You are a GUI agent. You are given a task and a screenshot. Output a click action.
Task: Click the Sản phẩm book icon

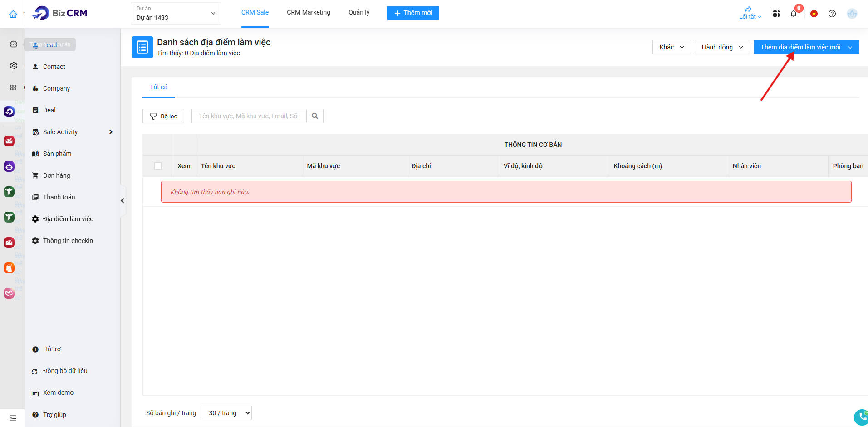[35, 154]
